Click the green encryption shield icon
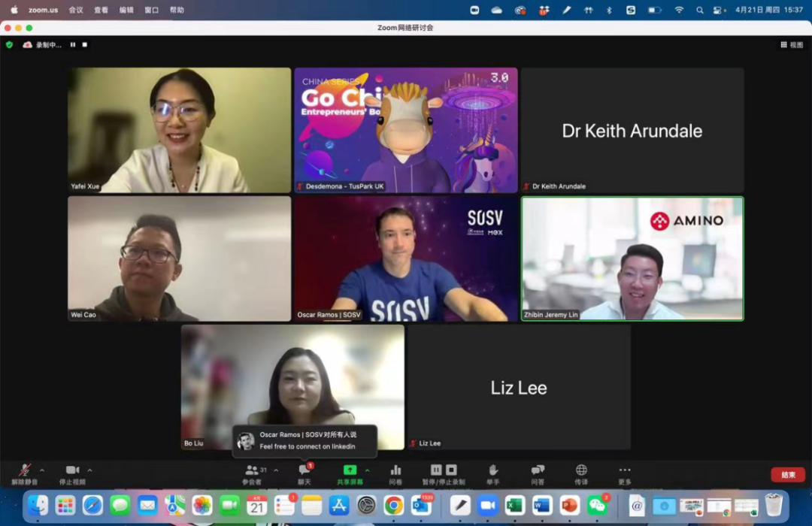Screen dimensions: 812x526 tap(9, 45)
